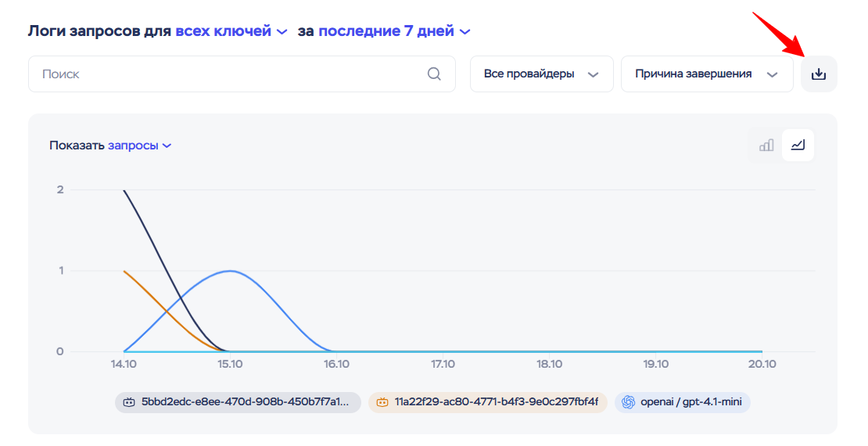868x446 pixels.
Task: Click robot icon of 5bbd2edc legend chip
Action: [129, 402]
